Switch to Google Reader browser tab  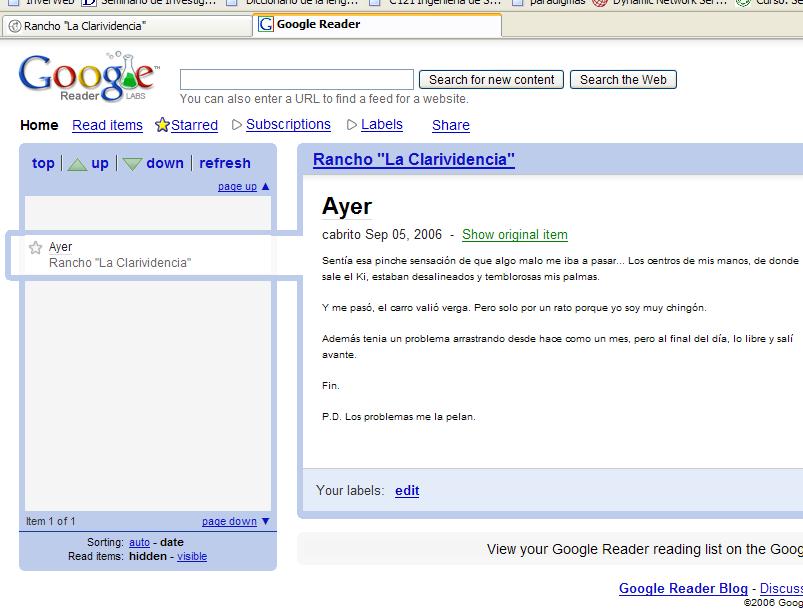(x=376, y=25)
